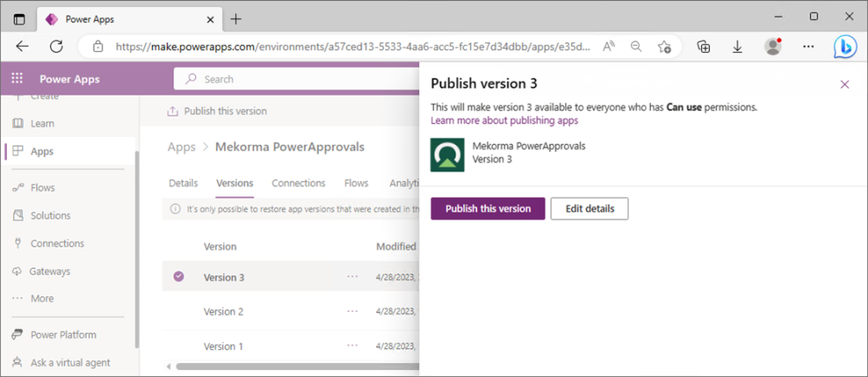This screenshot has width=868, height=377.
Task: Click the zoom out magnifier icon
Action: (636, 47)
